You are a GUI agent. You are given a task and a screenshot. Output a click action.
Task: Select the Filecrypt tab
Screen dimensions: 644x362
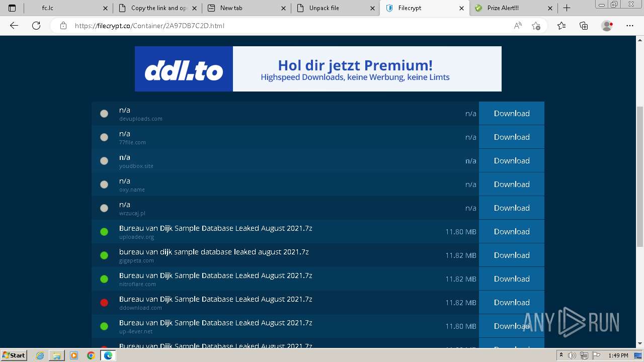pos(424,8)
